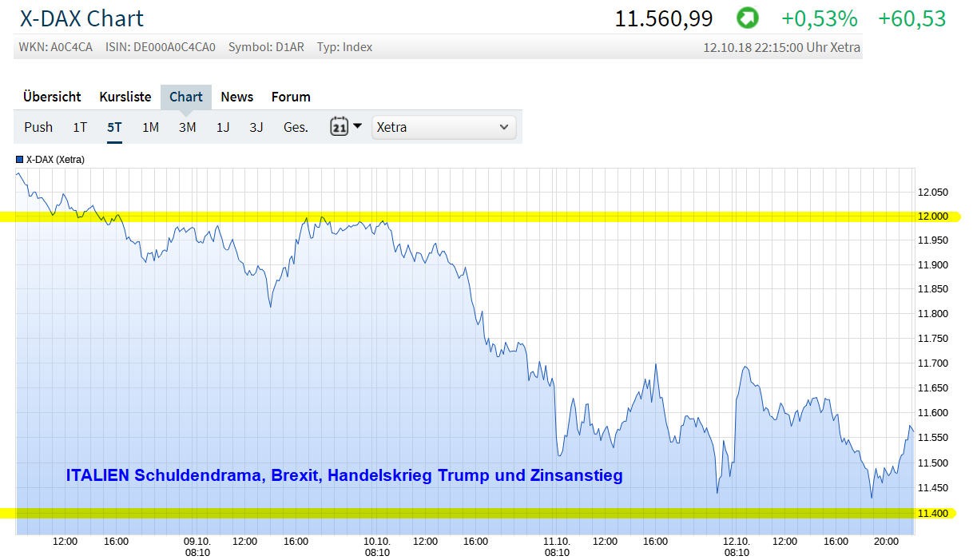The image size is (973, 560).
Task: Open the calendar date picker icon
Action: (x=340, y=126)
